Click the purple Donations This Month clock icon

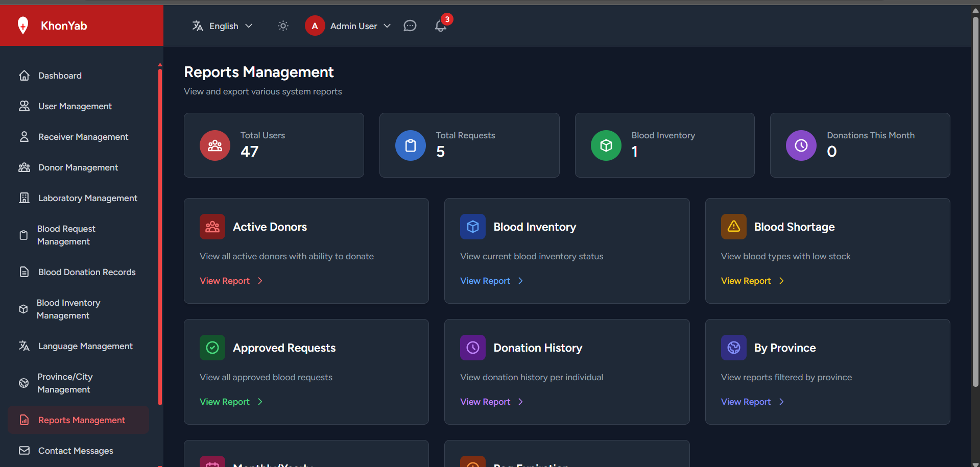[x=801, y=145]
